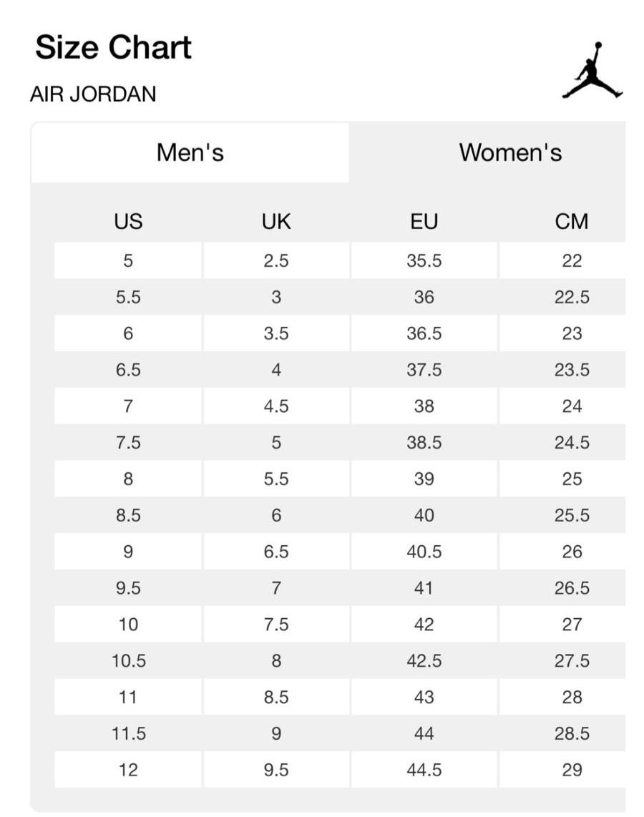The width and height of the screenshot is (644, 817).
Task: Click the US column header
Action: click(128, 222)
